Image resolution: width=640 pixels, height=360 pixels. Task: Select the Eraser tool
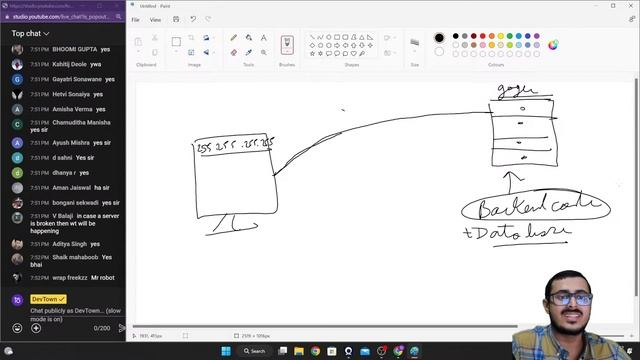click(233, 53)
